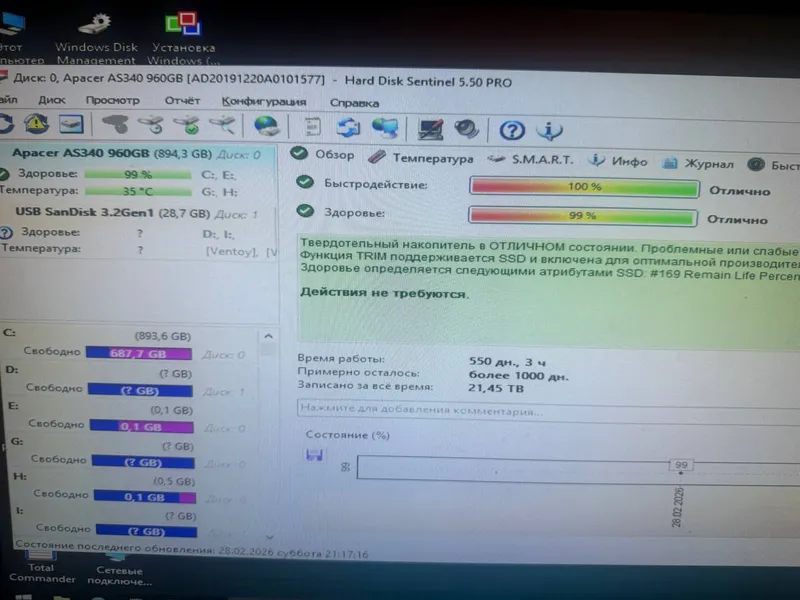Click the grey stethoscope-style disk test icon
This screenshot has width=800, height=600.
(116, 124)
